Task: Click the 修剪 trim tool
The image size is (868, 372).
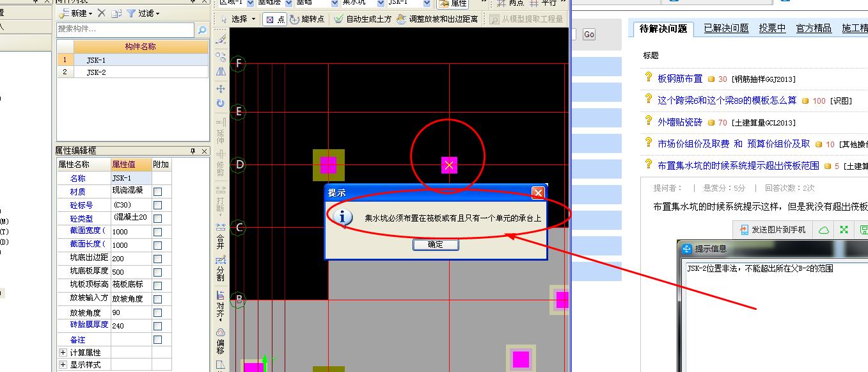Action: click(x=221, y=163)
